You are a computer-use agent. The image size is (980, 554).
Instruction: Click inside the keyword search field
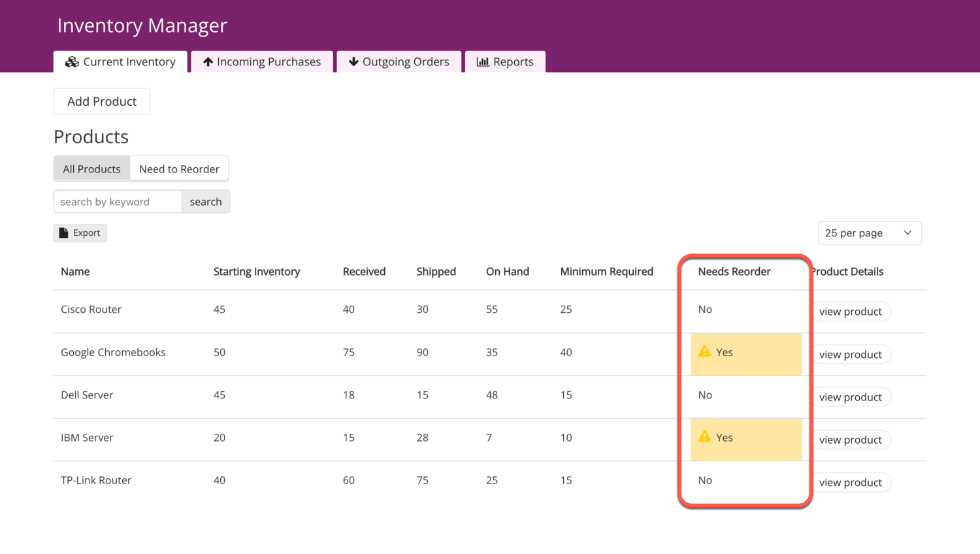(117, 201)
